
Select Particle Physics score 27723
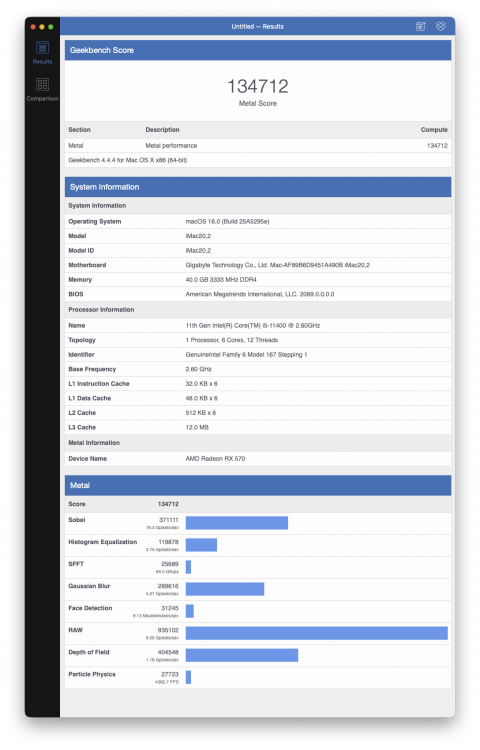[170, 674]
